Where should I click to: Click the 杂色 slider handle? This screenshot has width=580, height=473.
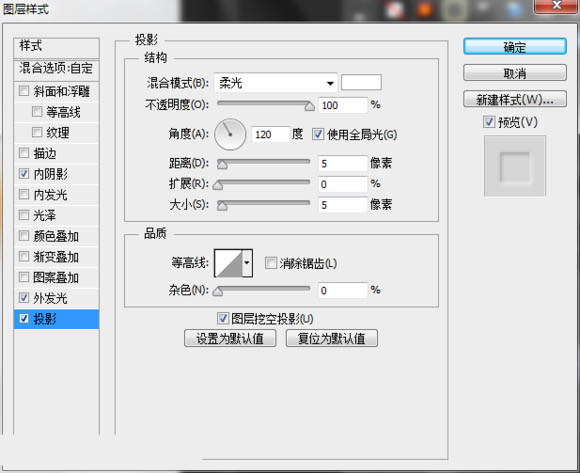pos(218,291)
